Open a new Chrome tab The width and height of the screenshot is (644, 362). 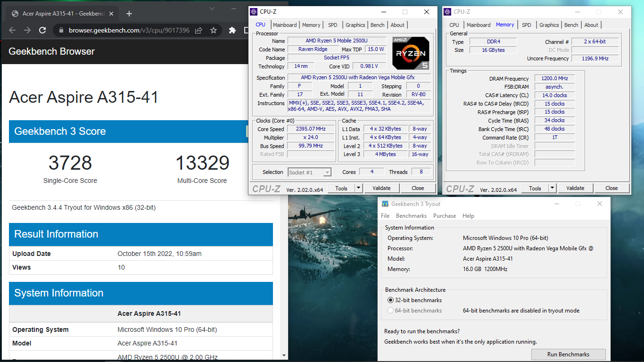129,14
